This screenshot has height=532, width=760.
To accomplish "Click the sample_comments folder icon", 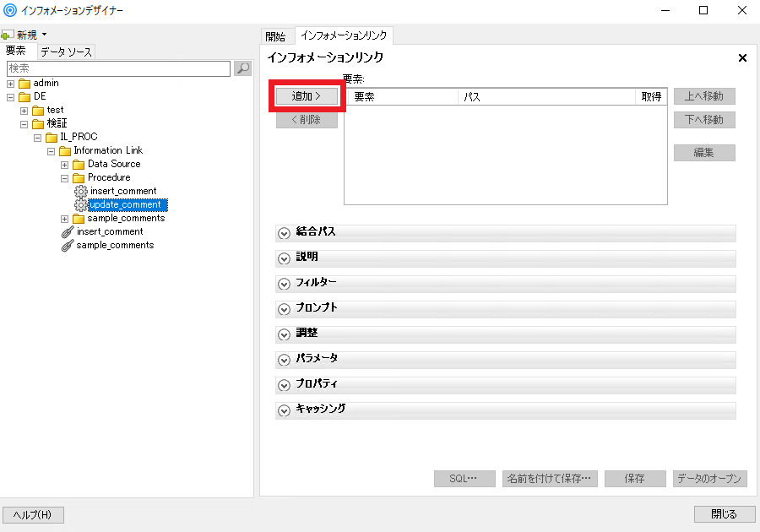I will [79, 219].
